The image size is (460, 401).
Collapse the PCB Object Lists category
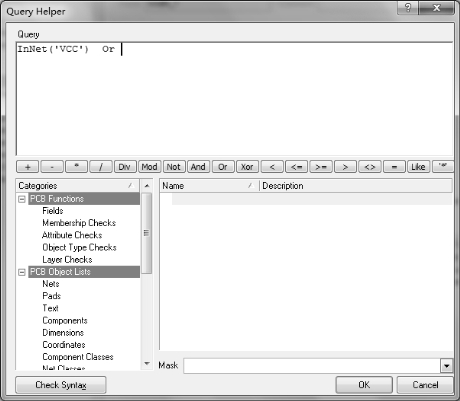pyautogui.click(x=22, y=272)
